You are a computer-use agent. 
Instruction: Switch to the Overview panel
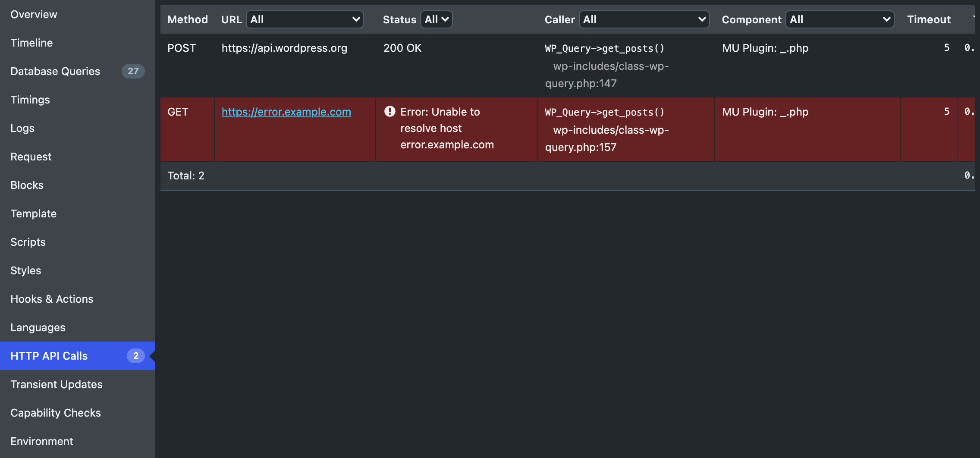(34, 14)
